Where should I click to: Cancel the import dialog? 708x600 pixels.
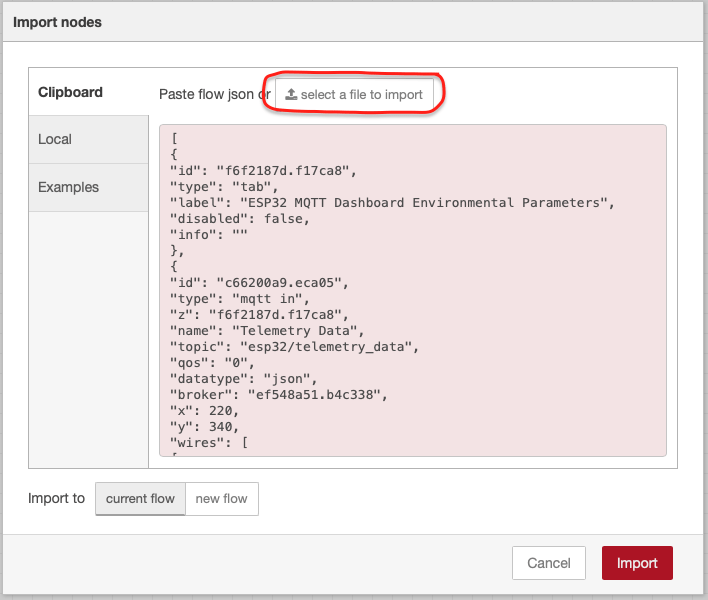[x=549, y=563]
